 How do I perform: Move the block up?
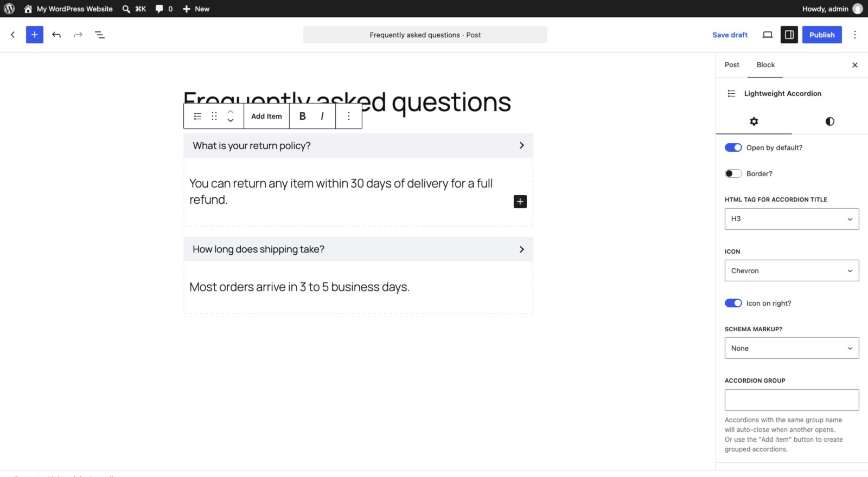click(231, 111)
